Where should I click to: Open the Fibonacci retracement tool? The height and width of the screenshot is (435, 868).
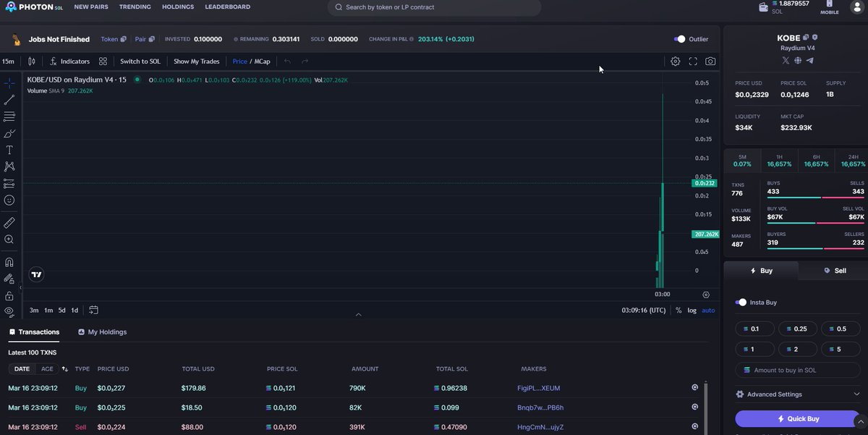9,117
